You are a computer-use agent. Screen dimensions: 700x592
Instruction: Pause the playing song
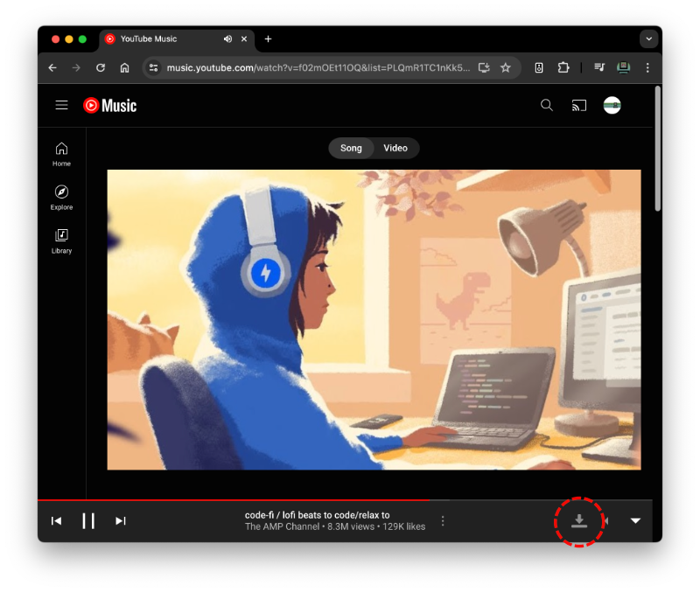coord(88,520)
